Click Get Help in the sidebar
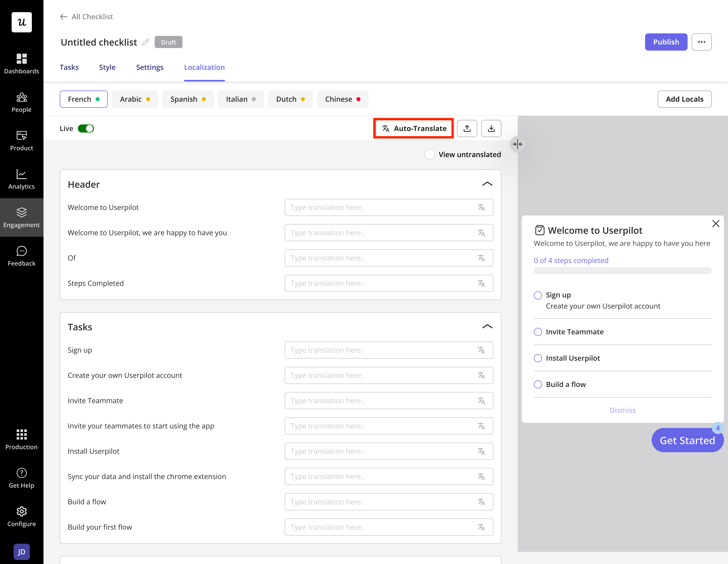 (x=22, y=478)
